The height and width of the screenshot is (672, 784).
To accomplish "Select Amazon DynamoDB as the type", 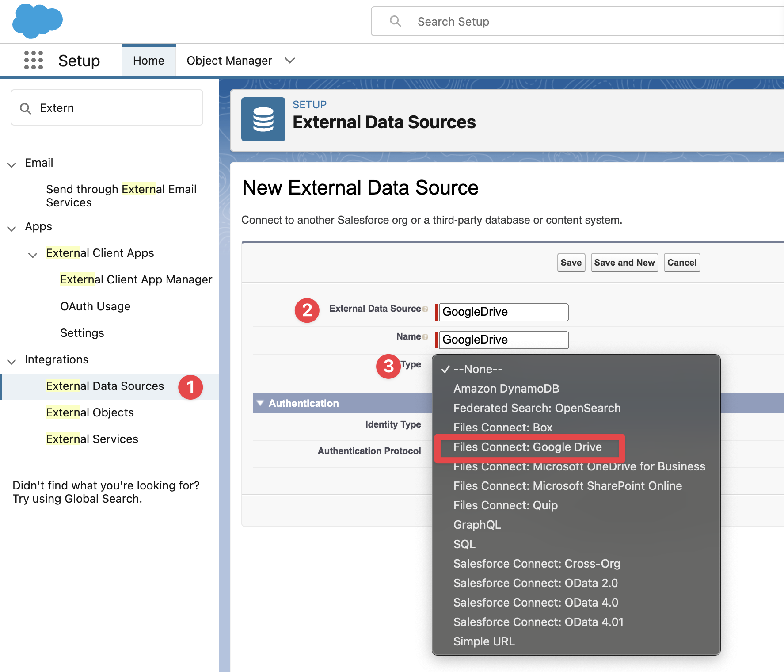I will pyautogui.click(x=506, y=389).
